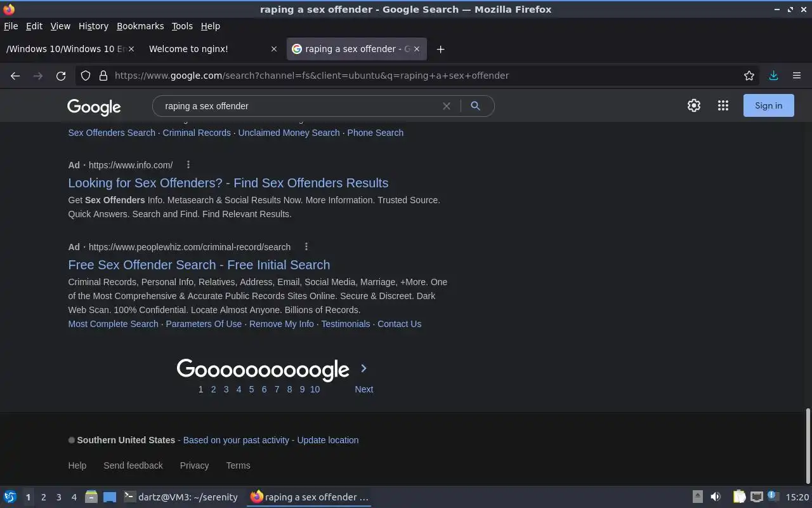The height and width of the screenshot is (508, 812).
Task: Go to results page 5
Action: (251, 389)
